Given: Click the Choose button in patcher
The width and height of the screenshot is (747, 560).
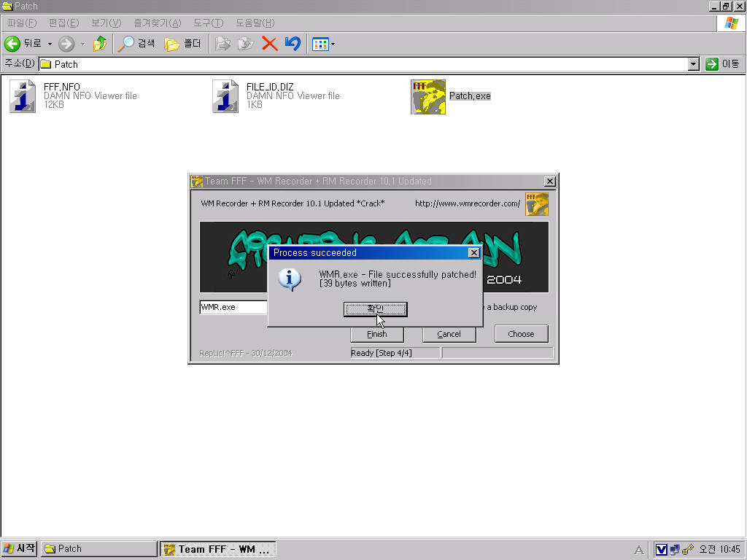Looking at the screenshot, I should [521, 334].
